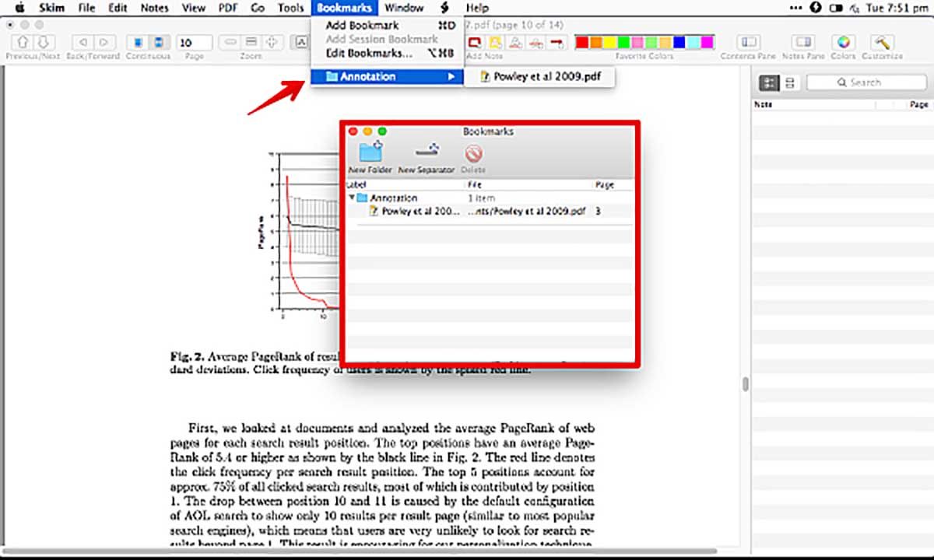Screen dimensions: 934x560
Task: Open the Colors panel
Action: (x=843, y=43)
